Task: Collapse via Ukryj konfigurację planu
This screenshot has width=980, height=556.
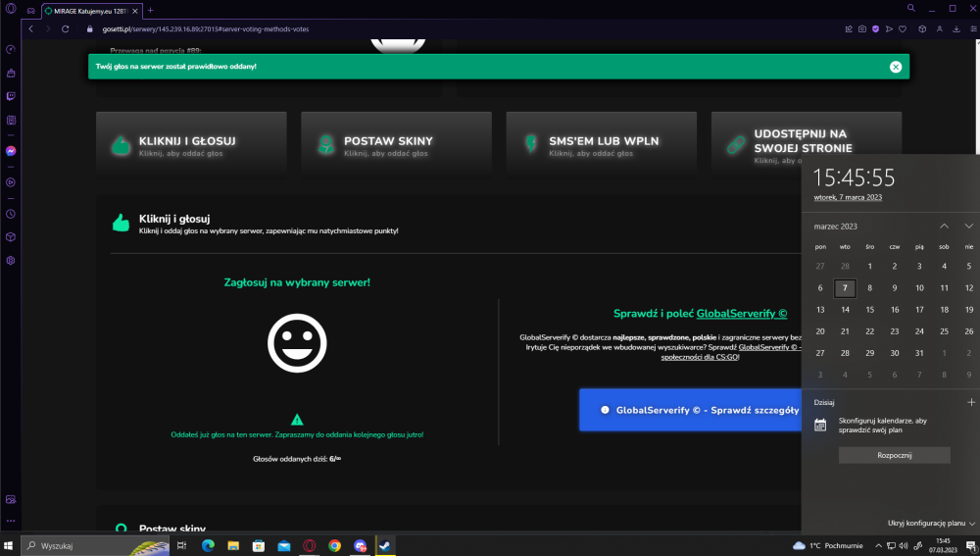Action: coord(931,523)
